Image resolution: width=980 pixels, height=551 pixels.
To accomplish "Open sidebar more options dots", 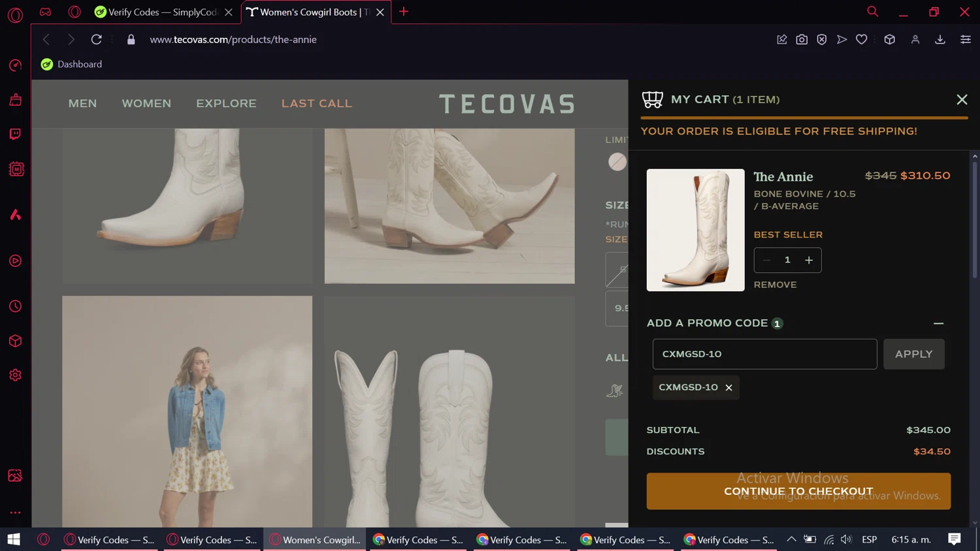I will click(15, 512).
